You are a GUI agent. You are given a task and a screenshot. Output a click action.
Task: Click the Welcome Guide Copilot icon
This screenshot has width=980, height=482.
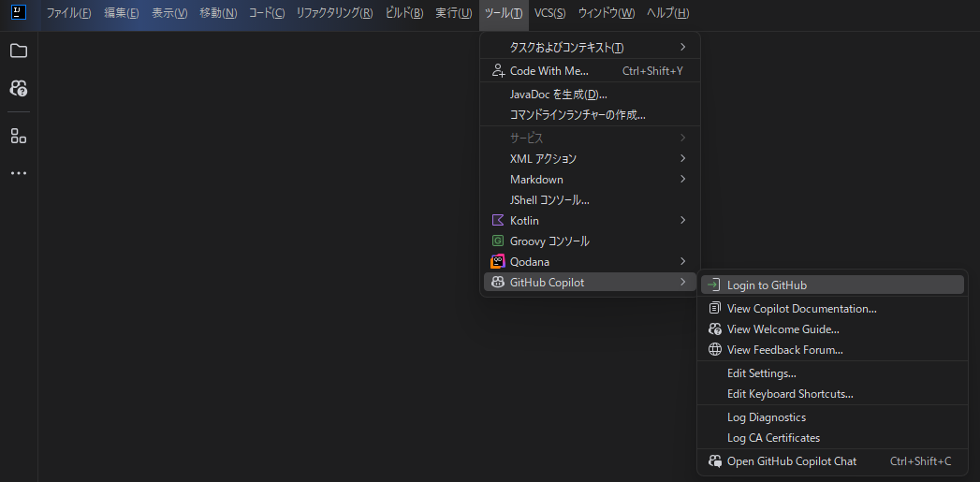tap(715, 329)
